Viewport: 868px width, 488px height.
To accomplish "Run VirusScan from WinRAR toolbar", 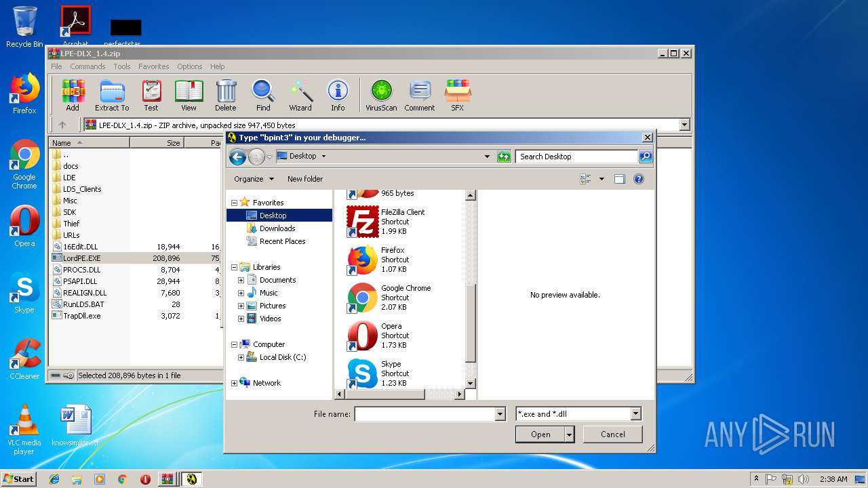I will 381,96.
